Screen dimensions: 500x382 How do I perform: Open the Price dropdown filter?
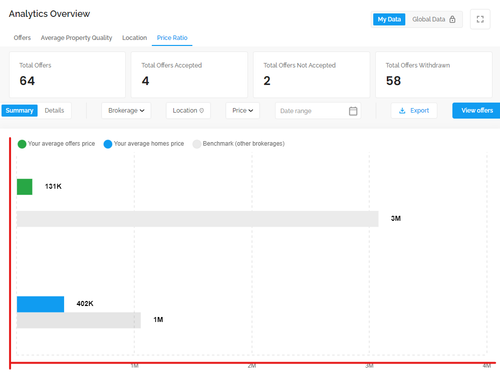click(243, 110)
